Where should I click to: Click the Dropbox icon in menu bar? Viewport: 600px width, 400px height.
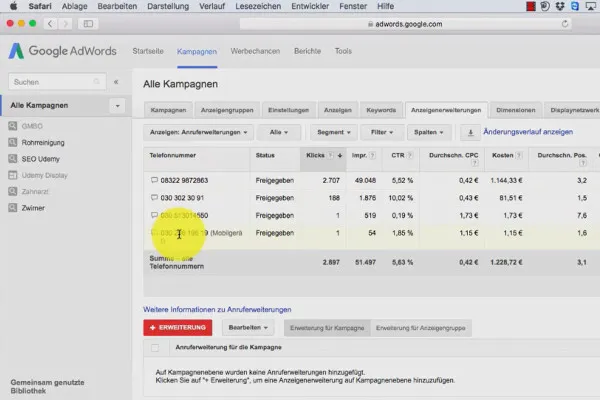pos(560,6)
